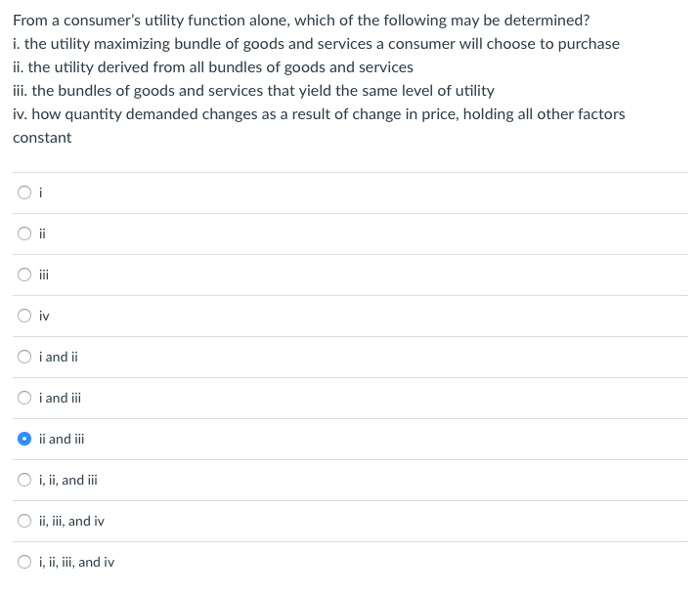Pick the 'i, ii, and iii' radio button

pos(23,480)
